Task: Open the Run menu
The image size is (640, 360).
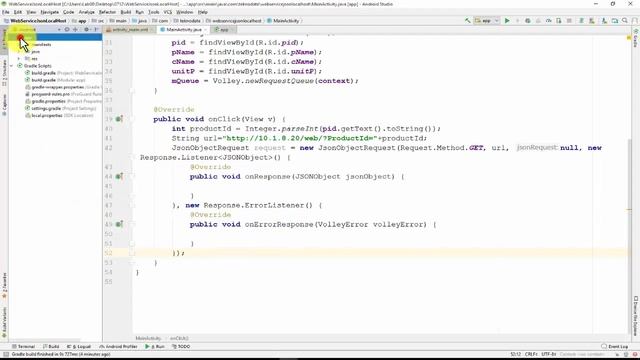Action: (140, 12)
